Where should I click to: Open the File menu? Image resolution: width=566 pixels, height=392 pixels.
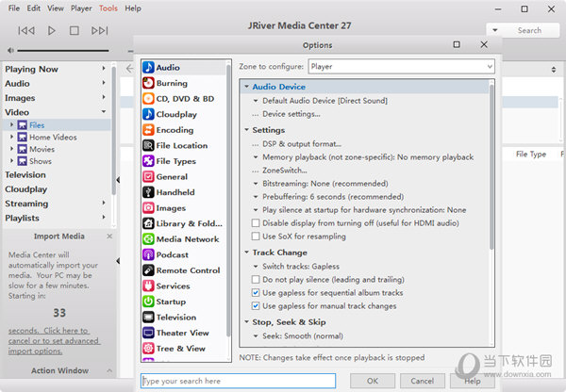[14, 8]
